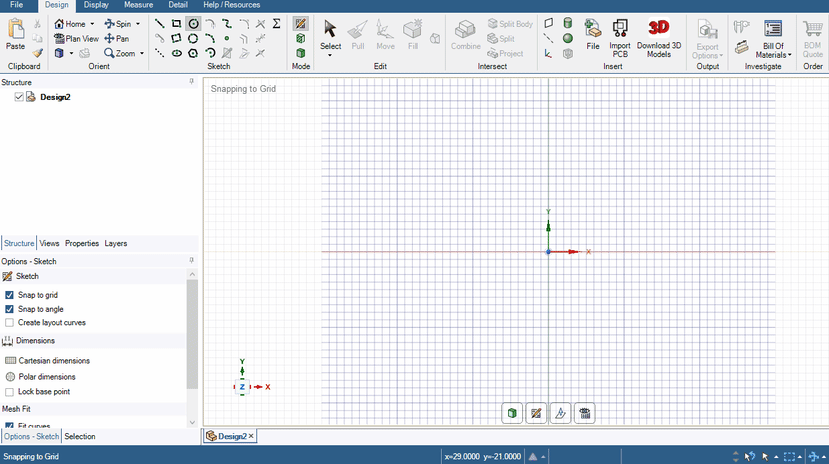Switch to the Views panel tab
829x464 pixels.
pos(49,243)
